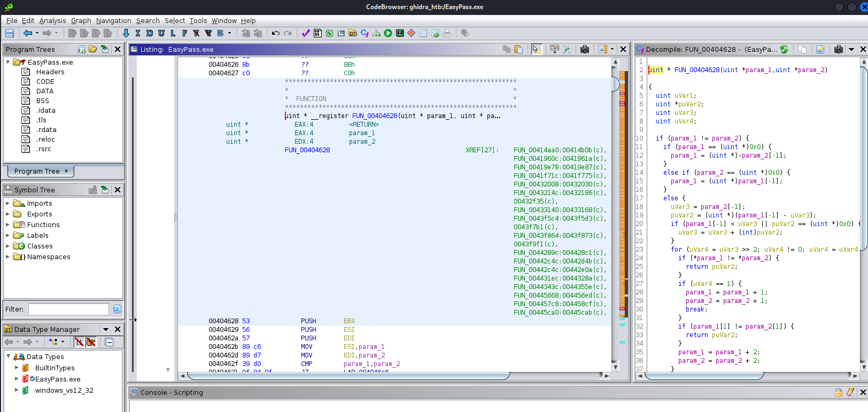The width and height of the screenshot is (868, 412).
Task: Expand the Functions folder in Symbol Tree
Action: point(7,224)
